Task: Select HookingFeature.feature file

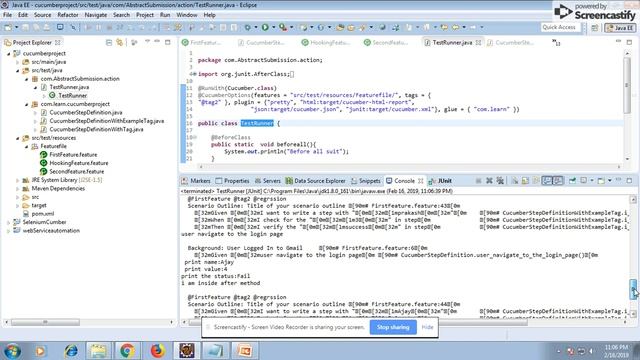Action: (79, 163)
